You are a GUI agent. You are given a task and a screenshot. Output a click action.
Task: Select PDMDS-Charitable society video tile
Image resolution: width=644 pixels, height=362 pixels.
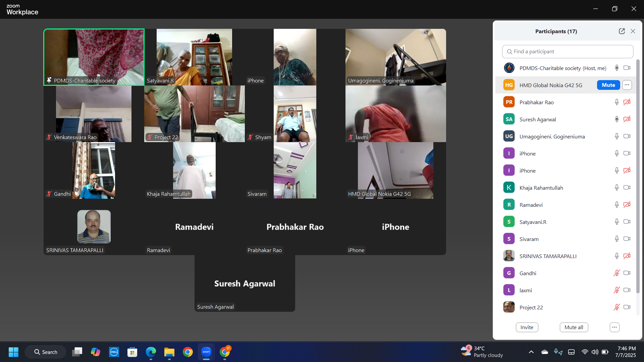pos(94,57)
